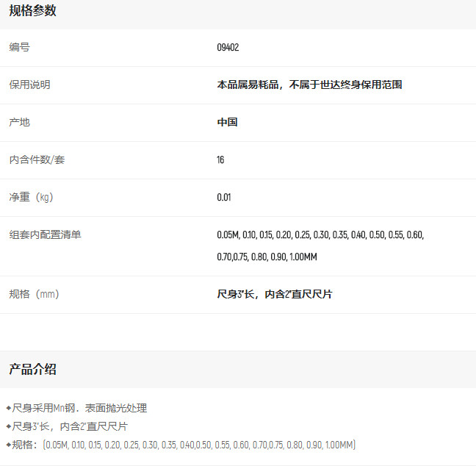Click the diamond bullet before 尺身采用Mn钢
The height and width of the screenshot is (466, 476).
pos(8,408)
